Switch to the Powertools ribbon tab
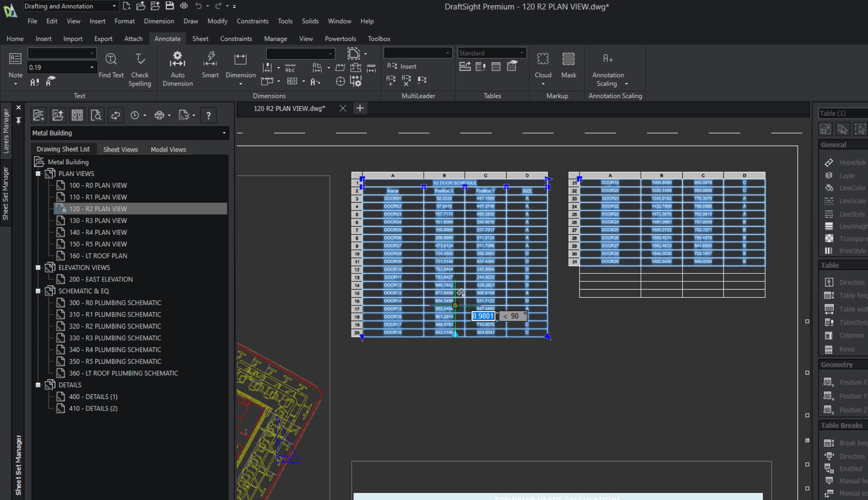Viewport: 868px width, 500px height. (340, 39)
